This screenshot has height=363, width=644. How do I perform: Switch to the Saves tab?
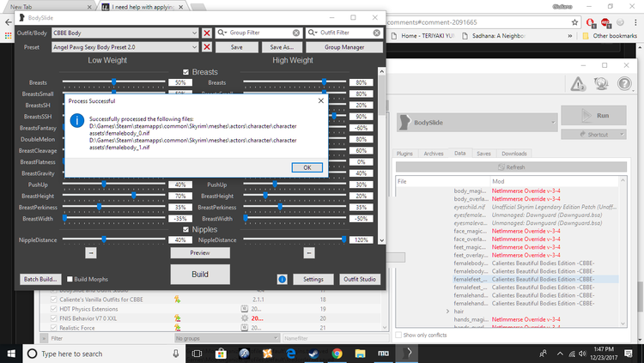[483, 154]
